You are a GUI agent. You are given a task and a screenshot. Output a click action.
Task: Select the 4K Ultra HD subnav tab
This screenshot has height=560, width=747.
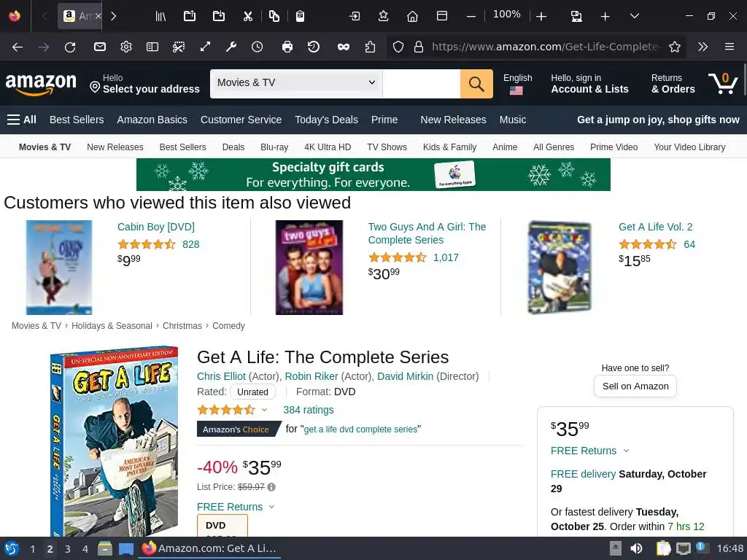tap(328, 147)
